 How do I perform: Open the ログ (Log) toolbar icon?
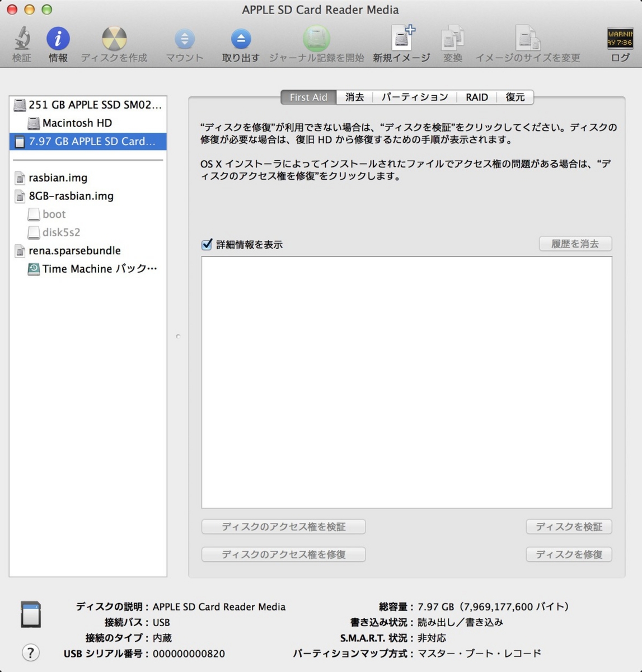point(620,39)
